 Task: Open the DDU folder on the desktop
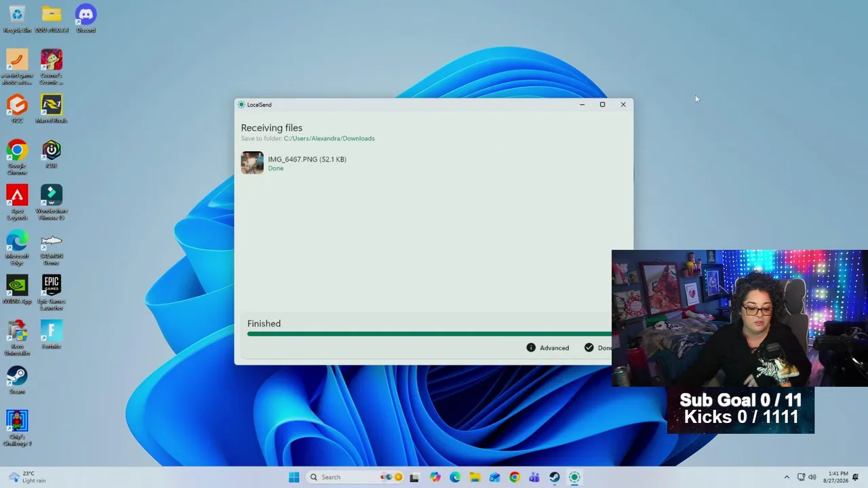pos(52,19)
